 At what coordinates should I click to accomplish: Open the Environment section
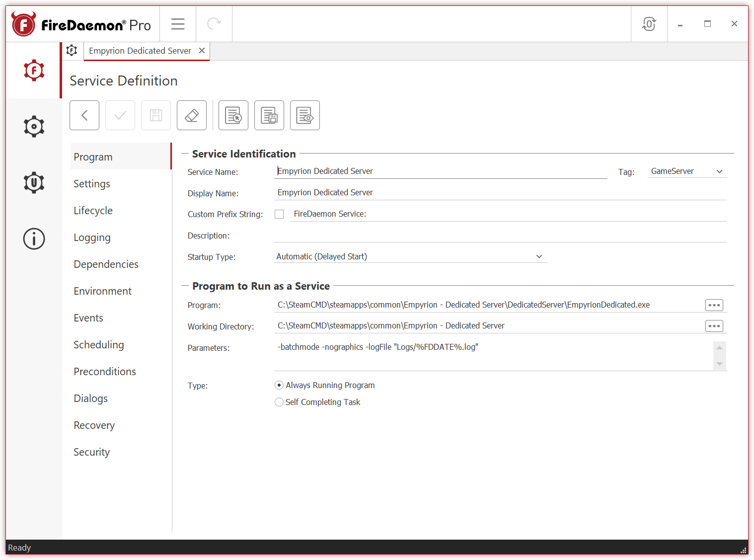[121, 291]
